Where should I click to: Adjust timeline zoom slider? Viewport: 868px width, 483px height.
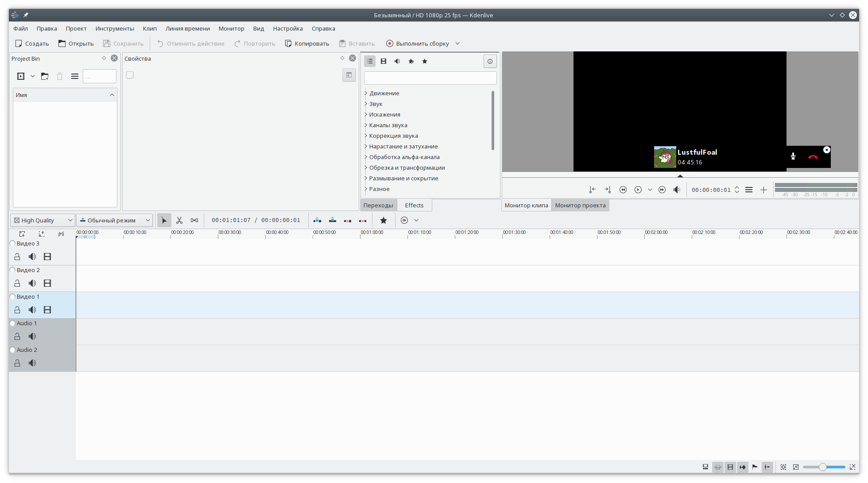[x=823, y=467]
